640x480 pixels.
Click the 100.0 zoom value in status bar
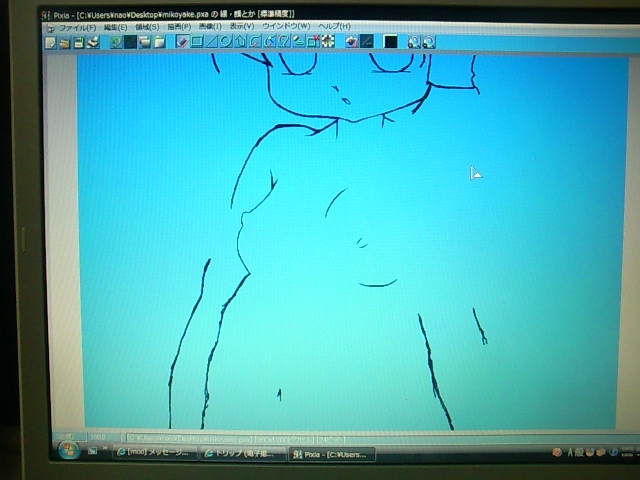tap(98, 437)
